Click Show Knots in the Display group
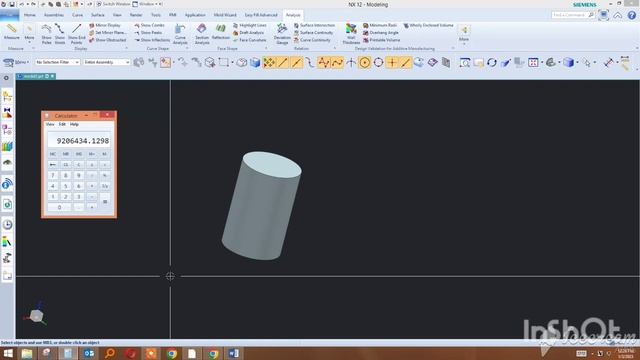This screenshot has width=640, height=360. point(60,34)
